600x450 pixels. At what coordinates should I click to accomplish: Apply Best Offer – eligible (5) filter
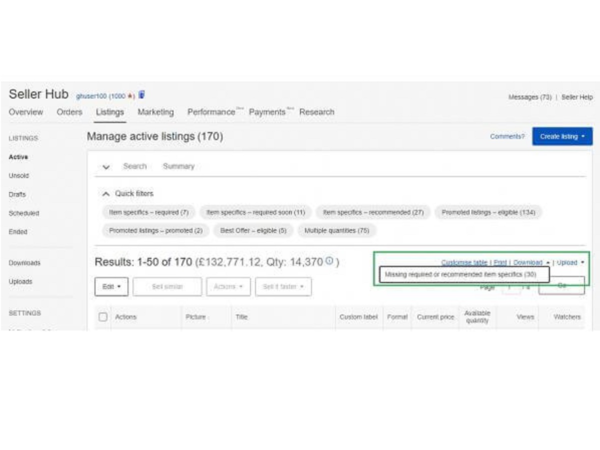point(253,231)
